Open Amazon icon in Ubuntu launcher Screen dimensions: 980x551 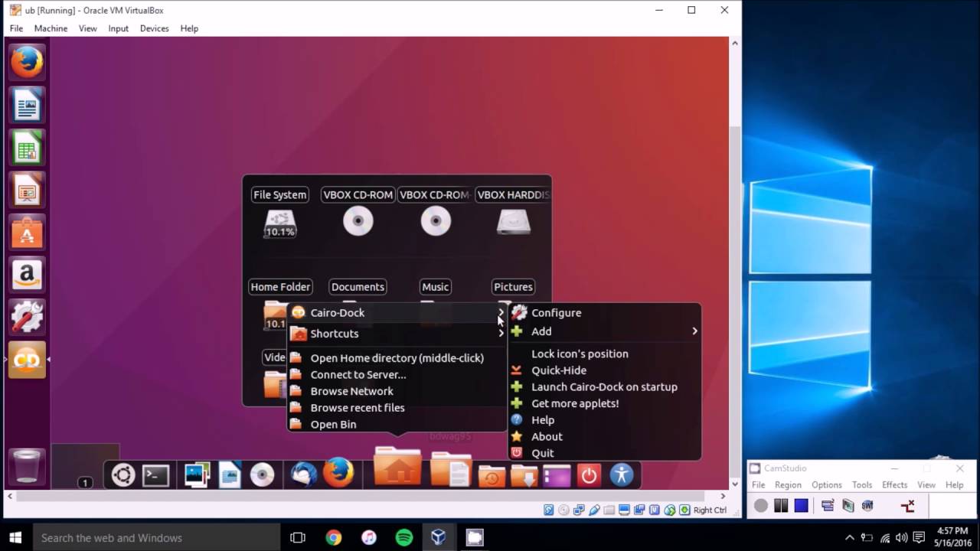click(27, 274)
